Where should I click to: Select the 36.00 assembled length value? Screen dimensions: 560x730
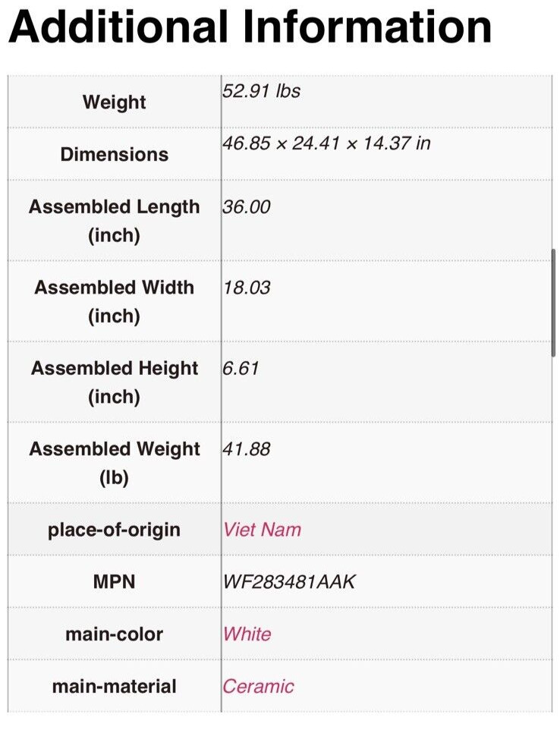247,206
